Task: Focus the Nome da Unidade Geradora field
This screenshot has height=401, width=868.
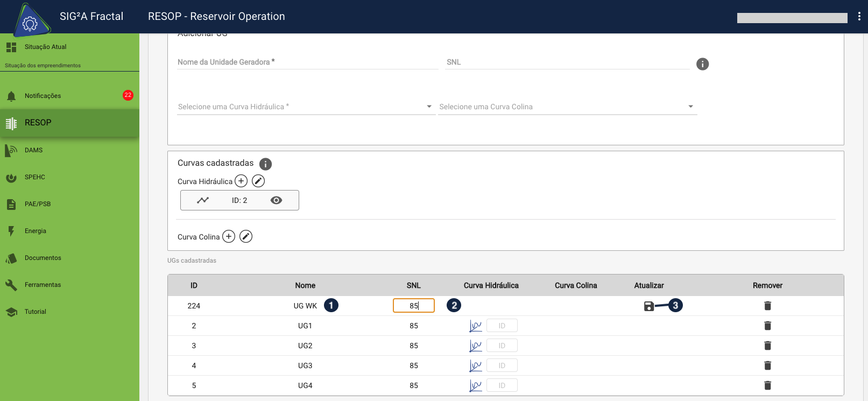Action: 307,62
